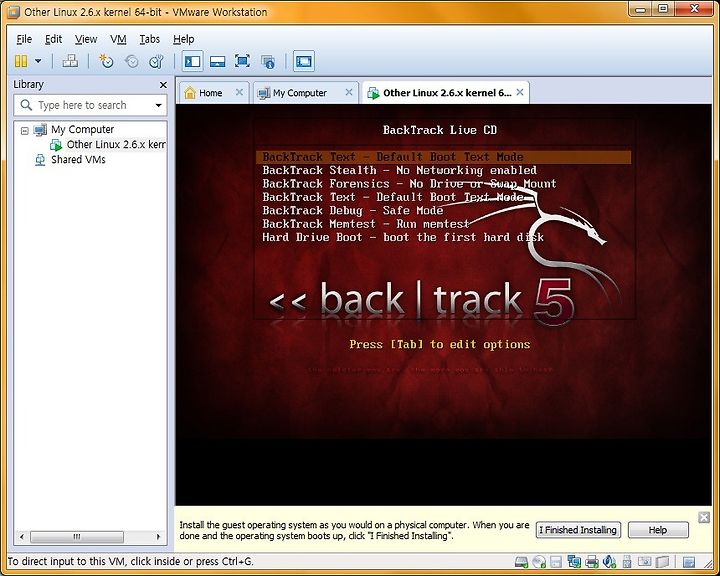Click the USB device status icon
The width and height of the screenshot is (720, 576).
pos(627,561)
